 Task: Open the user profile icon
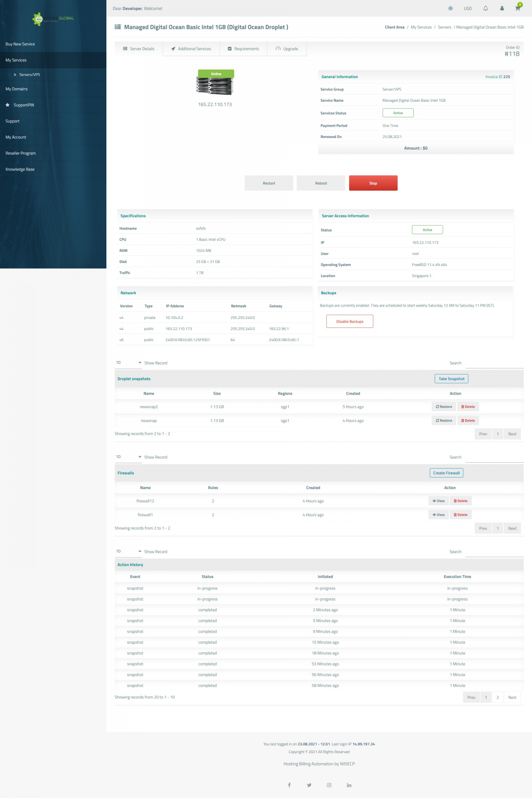[502, 9]
